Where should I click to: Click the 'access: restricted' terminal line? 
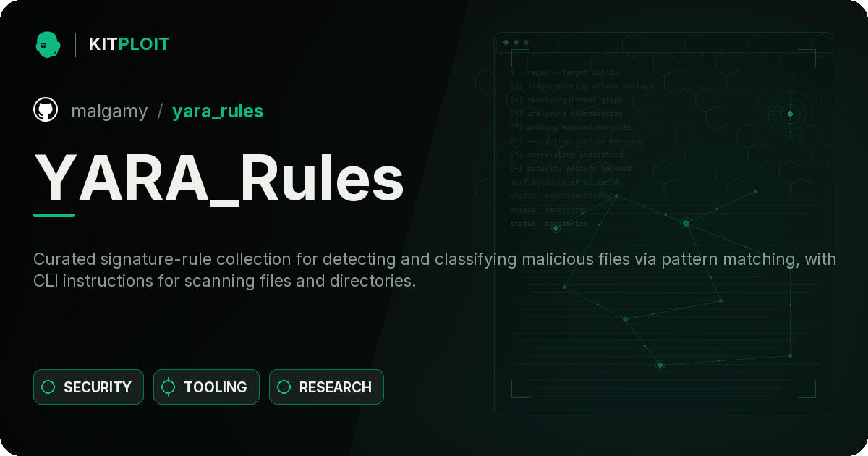point(549,210)
